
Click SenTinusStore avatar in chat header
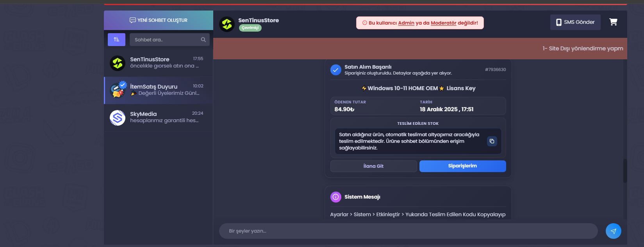(227, 24)
